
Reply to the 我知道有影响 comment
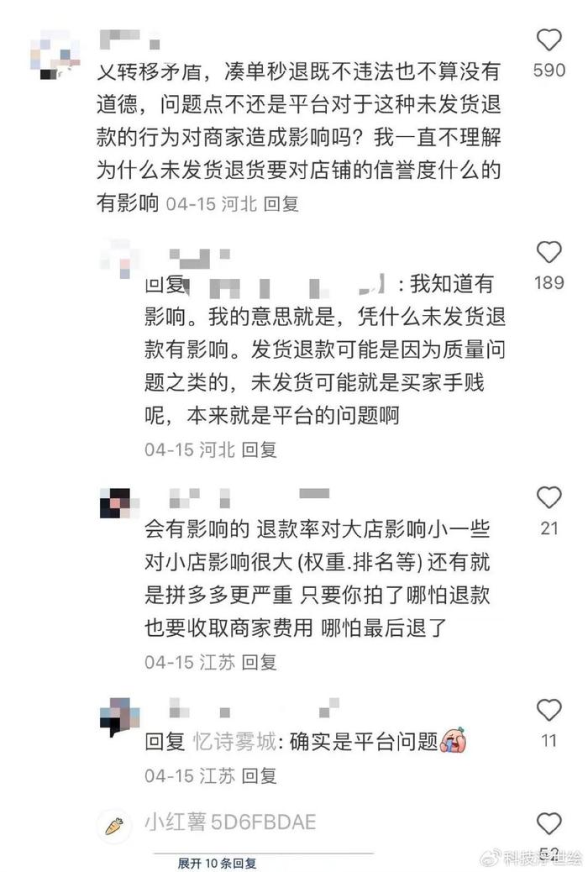point(260,449)
